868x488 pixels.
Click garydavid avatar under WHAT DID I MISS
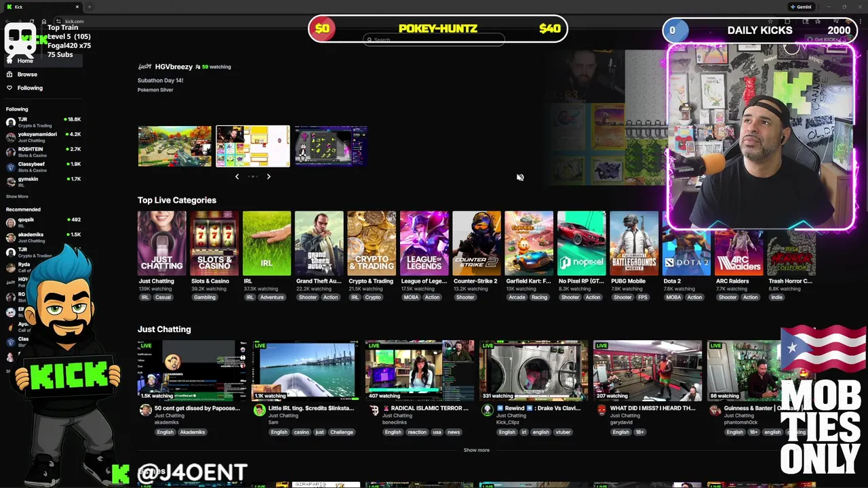601,410
